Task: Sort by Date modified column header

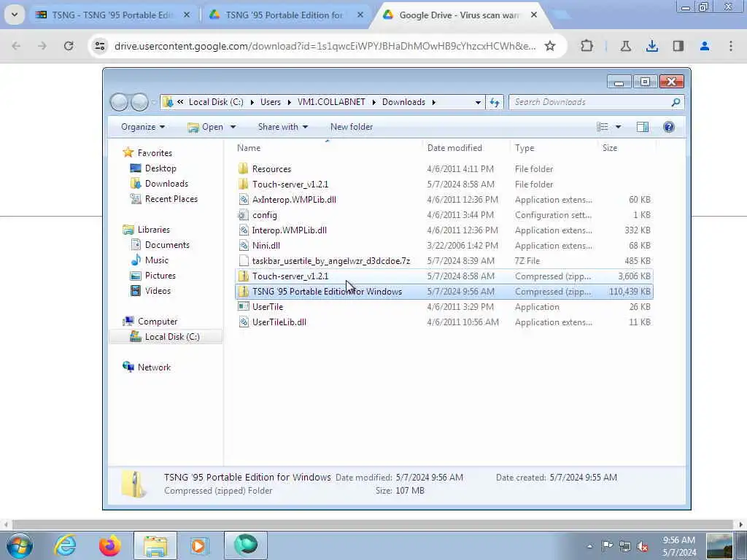Action: coord(466,147)
